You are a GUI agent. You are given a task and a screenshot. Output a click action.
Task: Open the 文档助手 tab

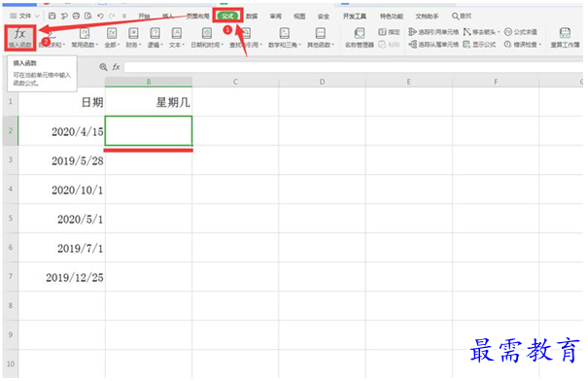pos(427,16)
